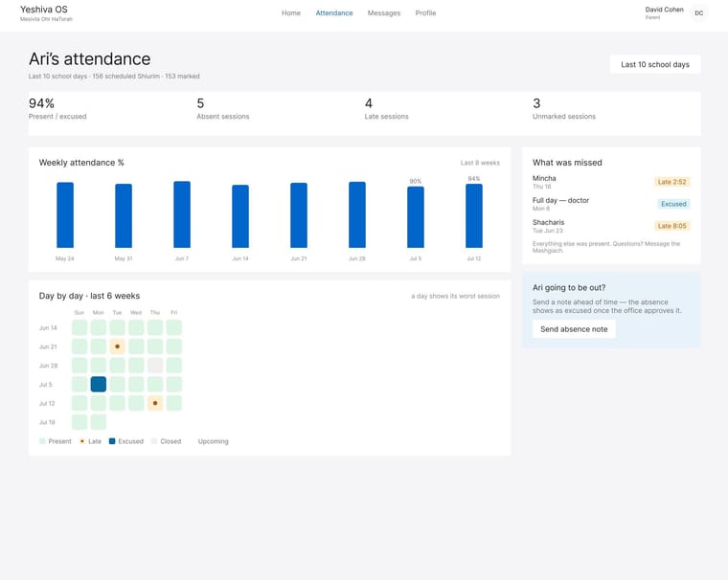Click the Excused legend color swatch
The image size is (728, 580).
pos(112,441)
